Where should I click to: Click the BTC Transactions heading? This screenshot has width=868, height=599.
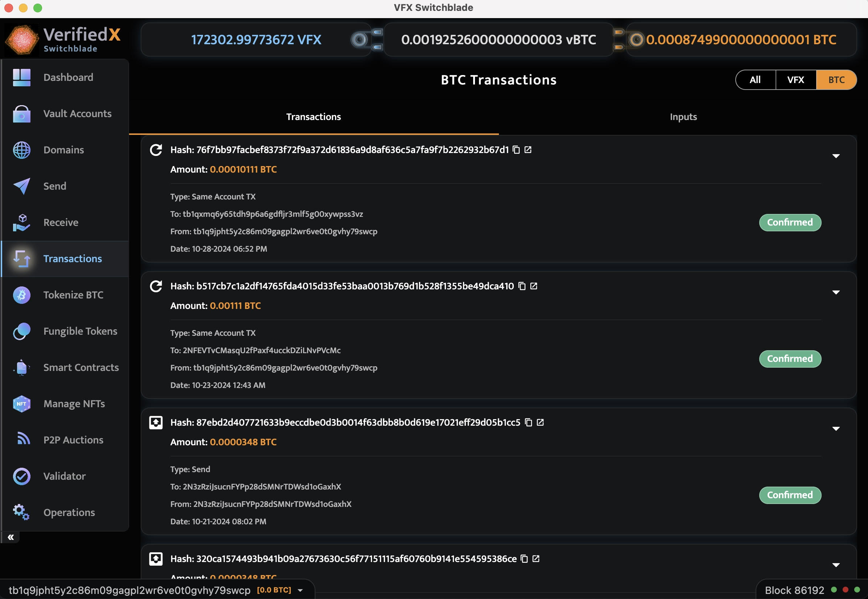coord(499,80)
